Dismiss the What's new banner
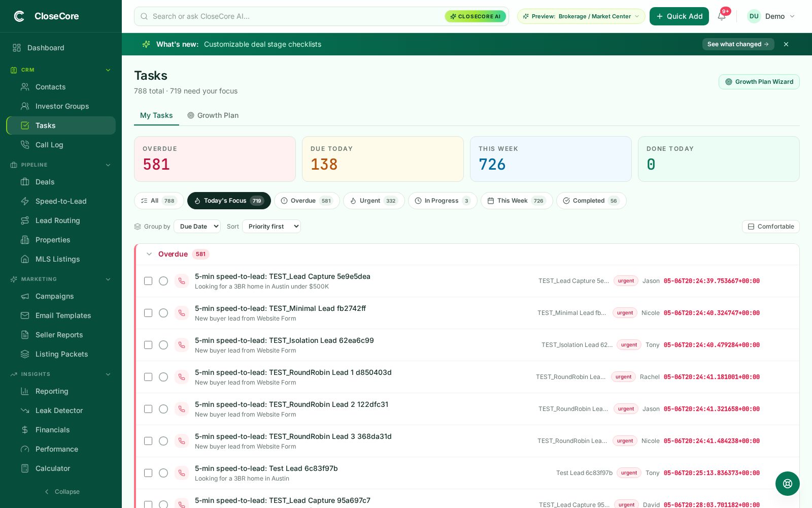The width and height of the screenshot is (812, 508). pos(786,44)
